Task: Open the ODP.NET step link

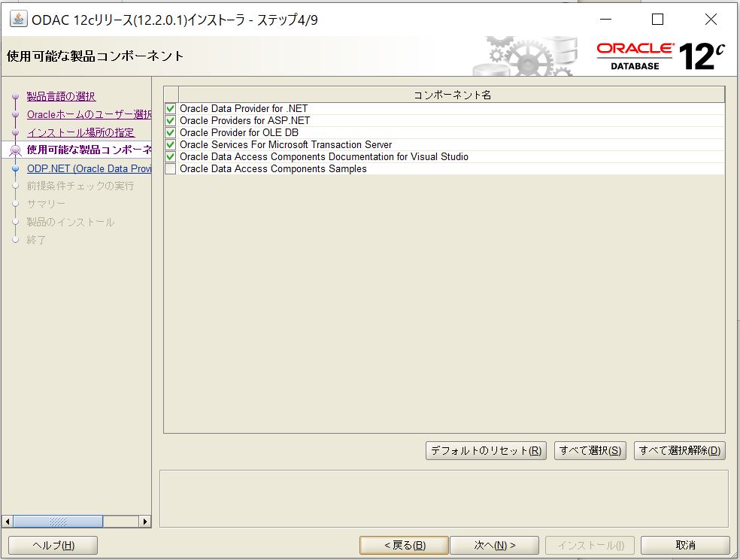Action: [x=89, y=168]
